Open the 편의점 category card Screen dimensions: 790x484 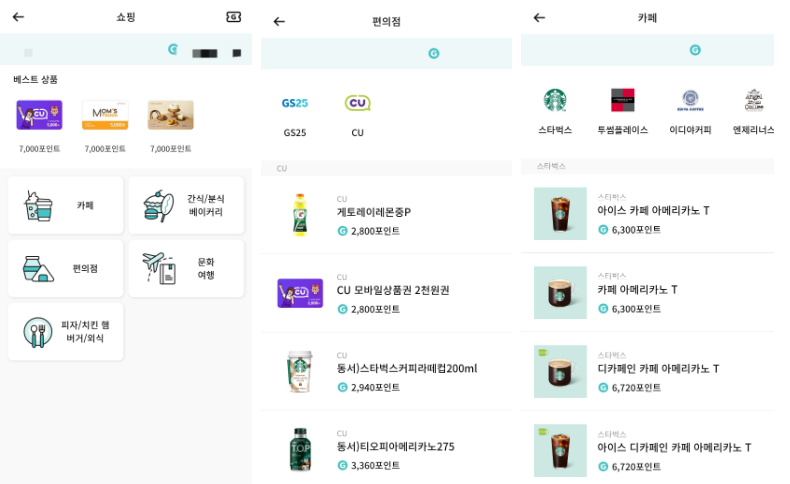click(x=65, y=268)
